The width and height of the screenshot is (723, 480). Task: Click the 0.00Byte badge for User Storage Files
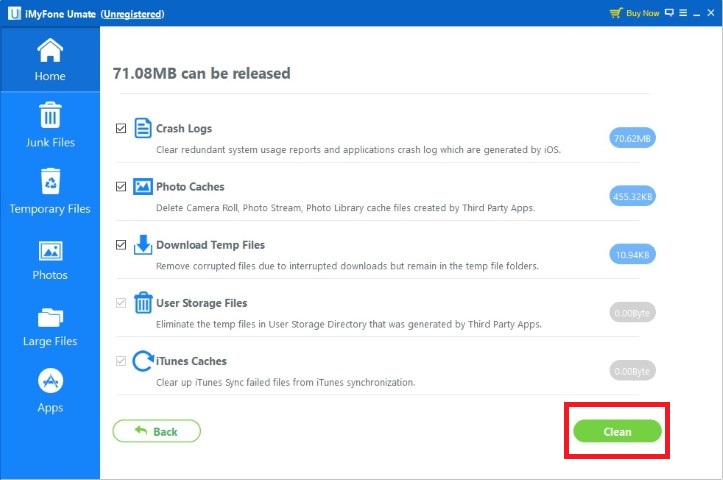[632, 312]
